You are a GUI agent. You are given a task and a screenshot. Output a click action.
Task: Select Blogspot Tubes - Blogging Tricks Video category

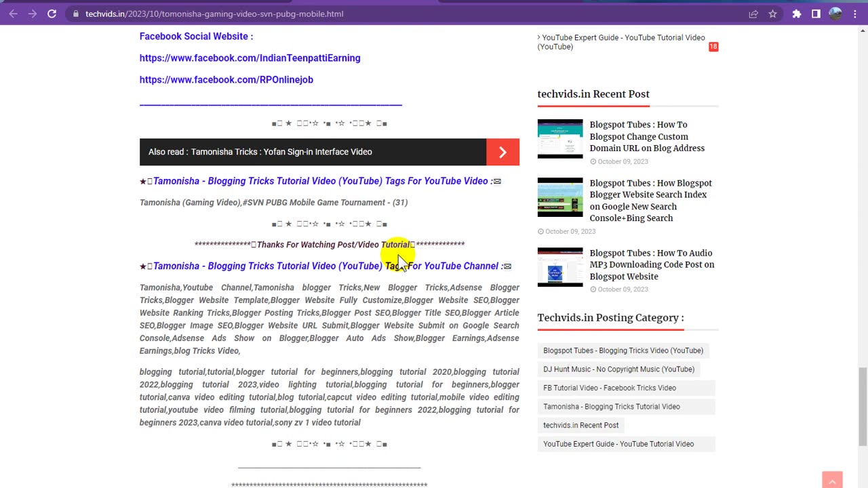click(623, 350)
